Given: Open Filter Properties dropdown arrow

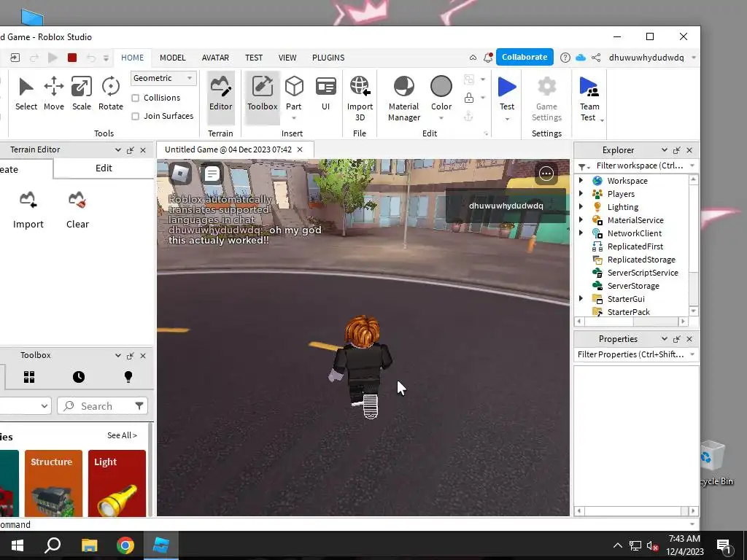Looking at the screenshot, I should point(692,354).
